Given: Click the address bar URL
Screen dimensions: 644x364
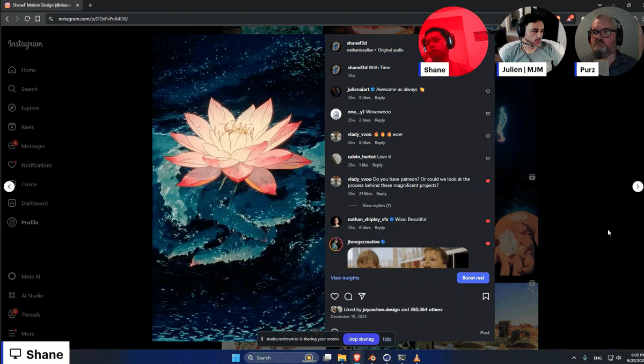Looking at the screenshot, I should pos(93,19).
